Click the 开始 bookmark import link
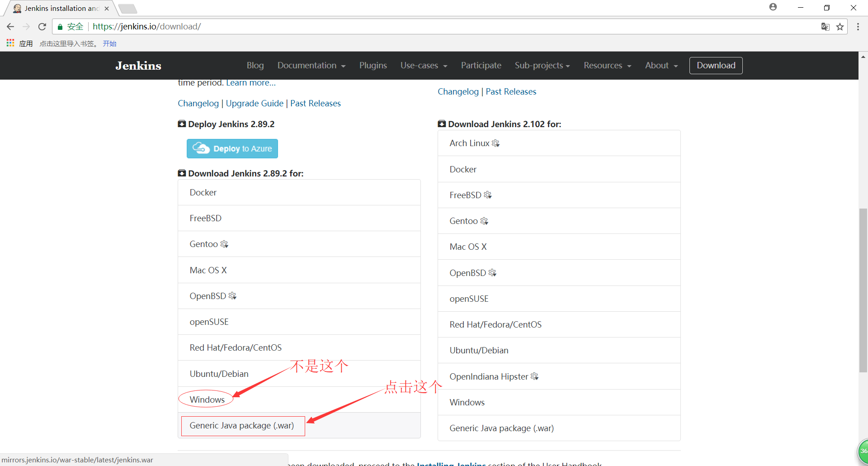868x466 pixels. 109,43
